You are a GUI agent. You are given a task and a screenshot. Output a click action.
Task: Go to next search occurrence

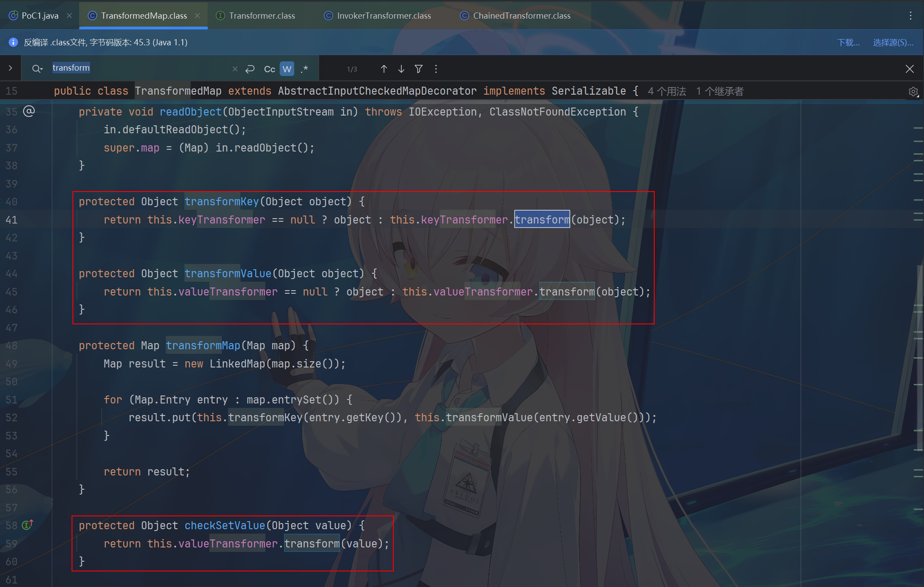[401, 69]
